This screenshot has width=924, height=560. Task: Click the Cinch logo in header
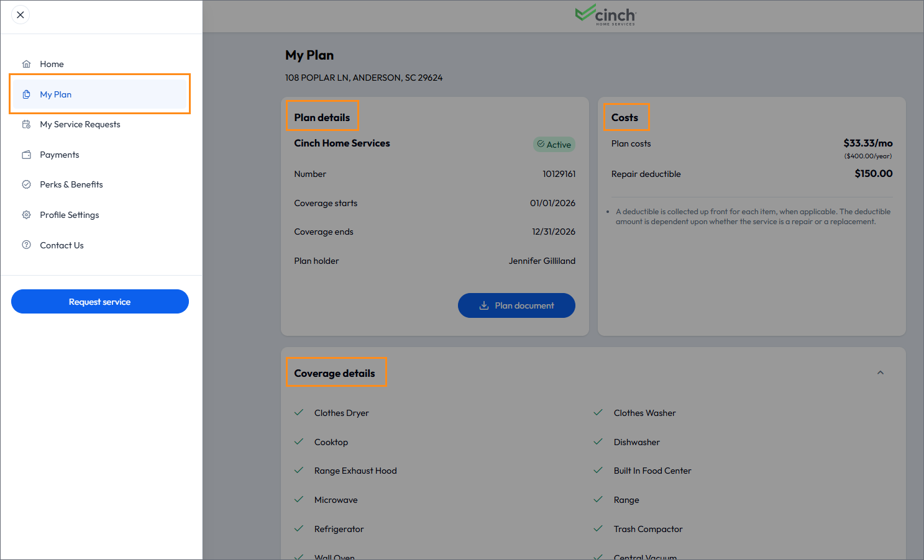tap(606, 15)
